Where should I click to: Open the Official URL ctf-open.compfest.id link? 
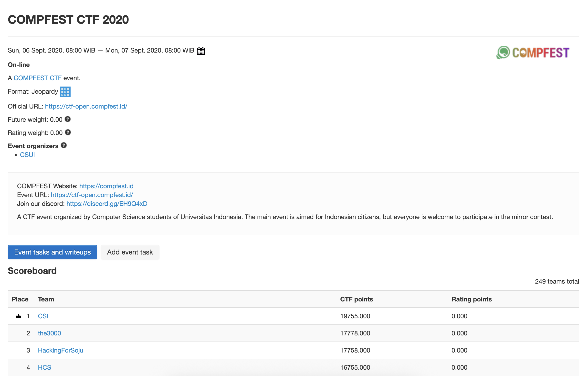coord(86,106)
